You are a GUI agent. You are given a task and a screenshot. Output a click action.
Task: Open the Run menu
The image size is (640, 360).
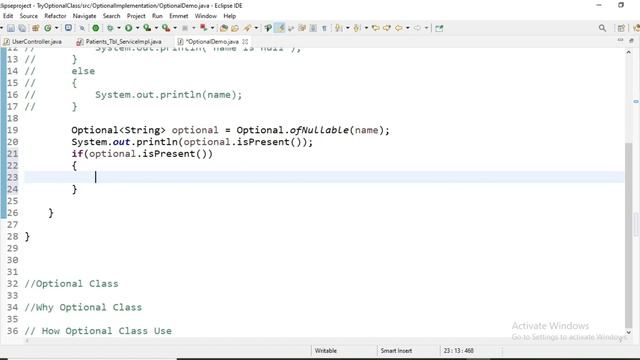coord(157,16)
